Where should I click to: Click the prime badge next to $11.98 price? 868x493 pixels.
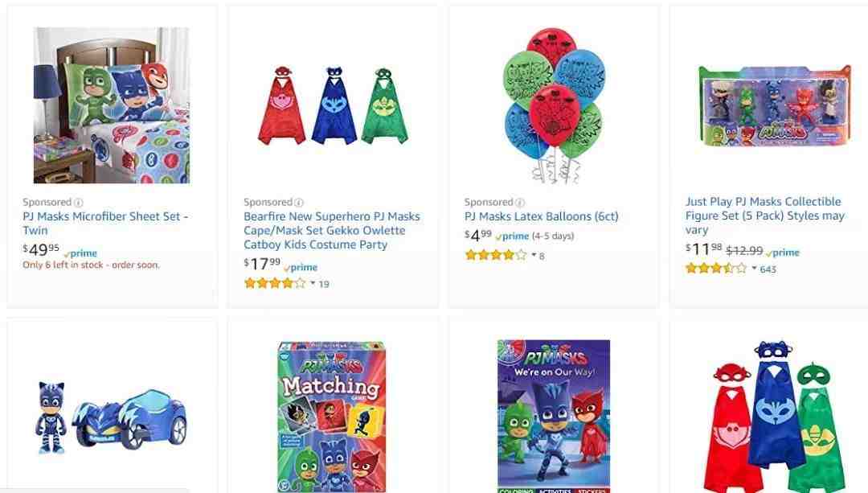click(783, 253)
